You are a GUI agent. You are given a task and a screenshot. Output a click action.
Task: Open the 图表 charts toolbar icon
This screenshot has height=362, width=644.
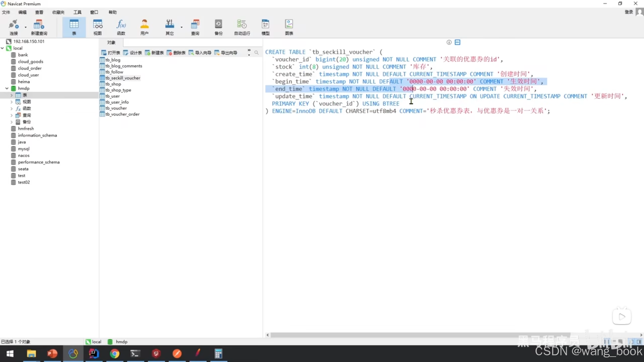coord(289,24)
